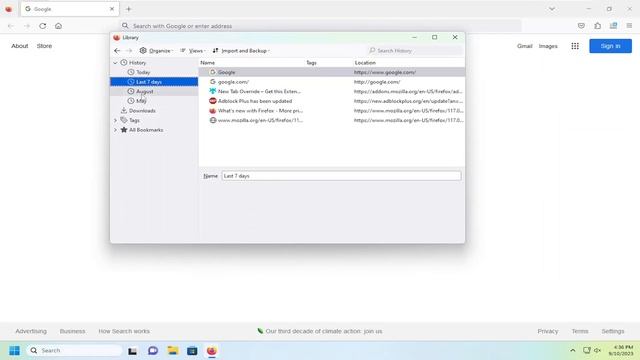This screenshot has width=640, height=360.
Task: Click the Library back arrow button
Action: click(117, 51)
